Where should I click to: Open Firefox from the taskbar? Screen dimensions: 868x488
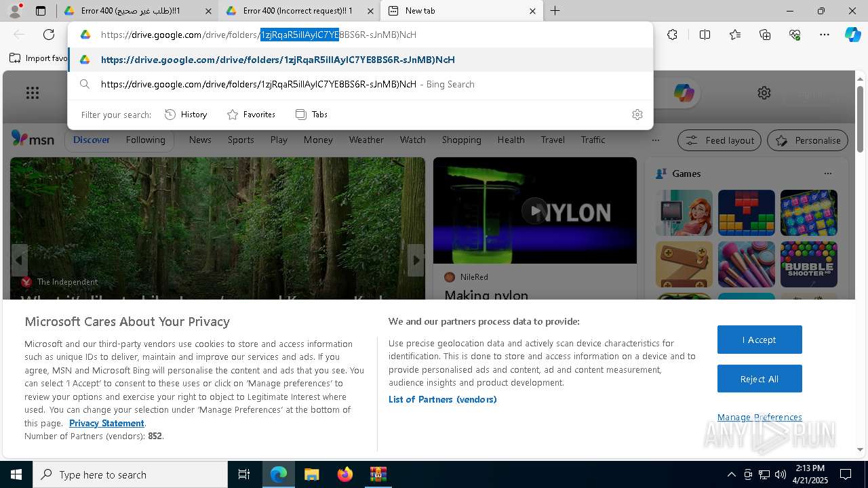[345, 474]
